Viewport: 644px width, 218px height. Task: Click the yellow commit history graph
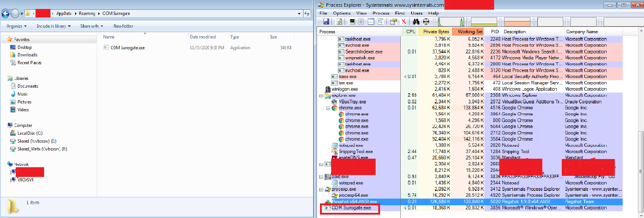(x=484, y=22)
